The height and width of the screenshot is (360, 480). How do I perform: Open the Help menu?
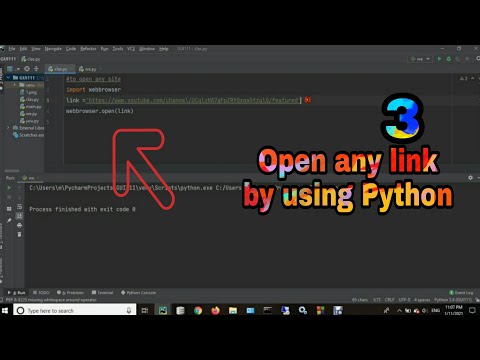[164, 49]
